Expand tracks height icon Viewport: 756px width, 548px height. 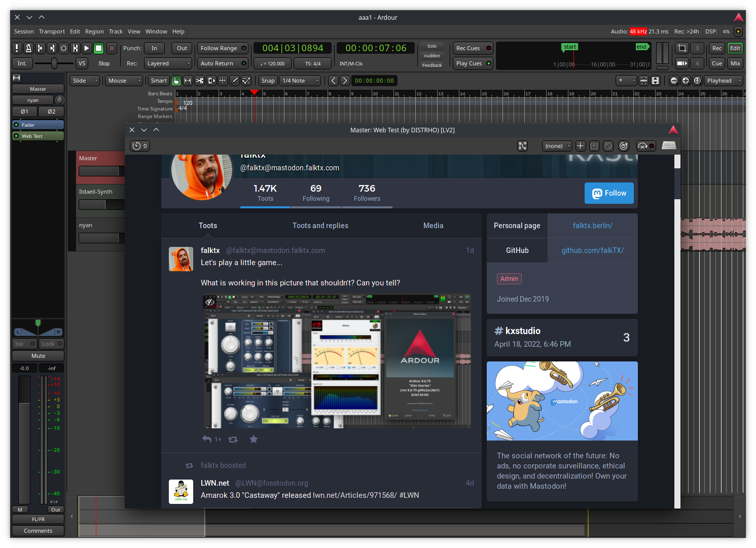tap(655, 81)
